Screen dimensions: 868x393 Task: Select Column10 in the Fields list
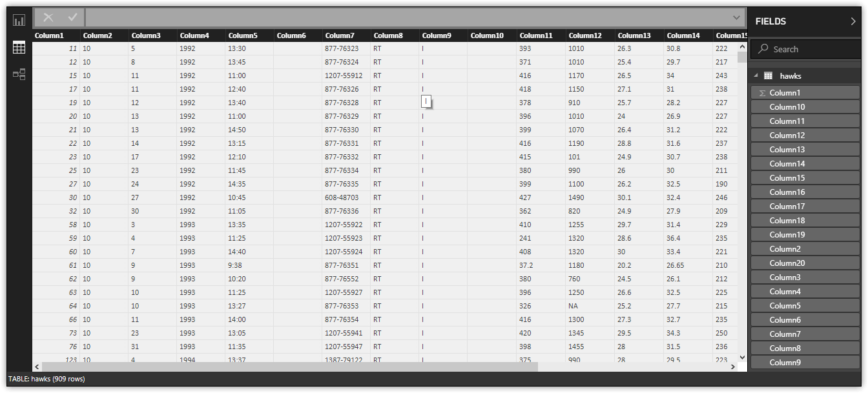pyautogui.click(x=805, y=107)
